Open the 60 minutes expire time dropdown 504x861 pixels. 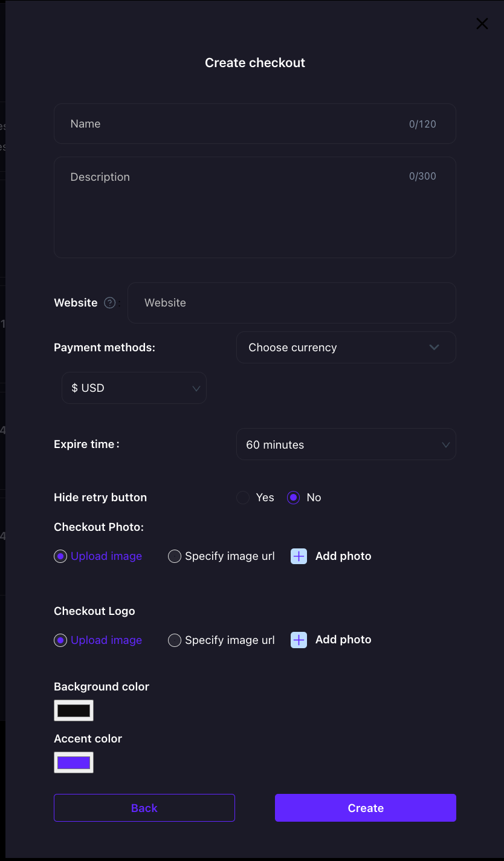click(x=346, y=445)
